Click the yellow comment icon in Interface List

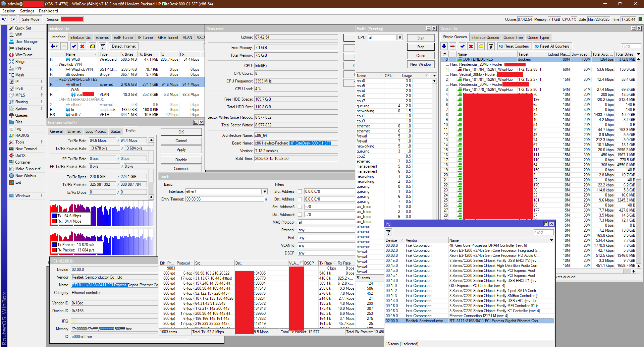(93, 46)
